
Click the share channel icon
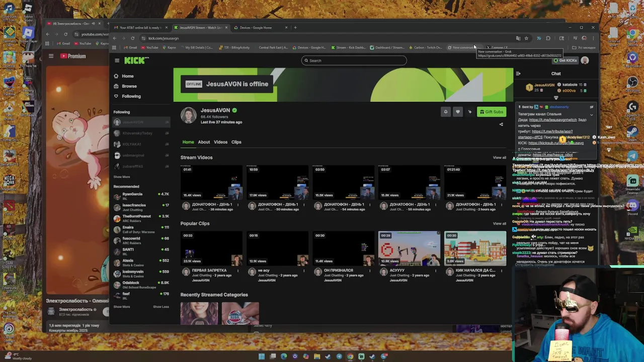tap(501, 124)
